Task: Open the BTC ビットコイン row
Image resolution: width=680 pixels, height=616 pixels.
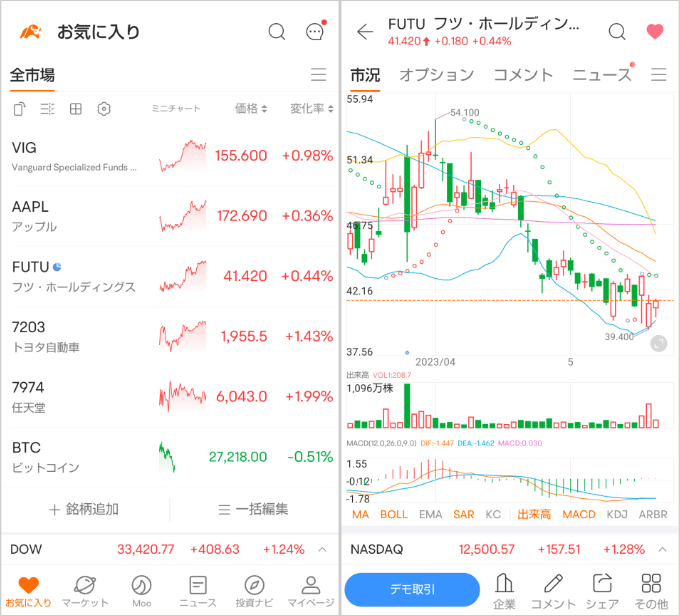Action: coord(170,457)
